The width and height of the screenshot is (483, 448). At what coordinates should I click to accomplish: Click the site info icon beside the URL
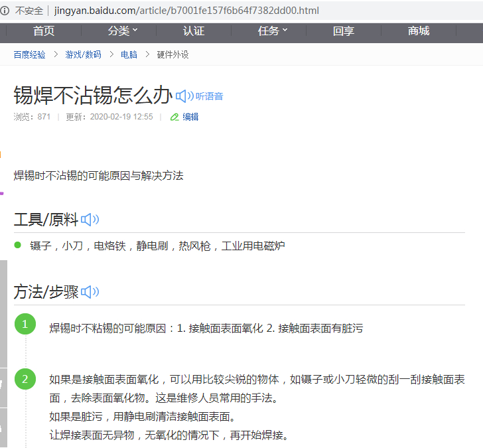tap(4, 11)
